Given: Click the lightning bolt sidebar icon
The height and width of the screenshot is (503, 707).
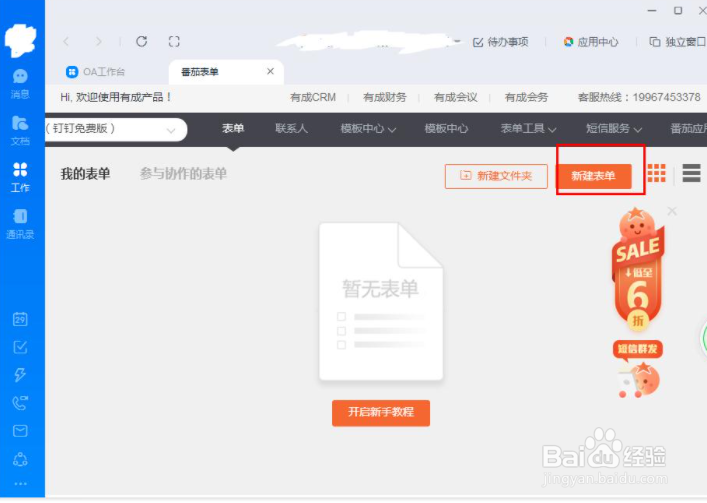Looking at the screenshot, I should (20, 375).
